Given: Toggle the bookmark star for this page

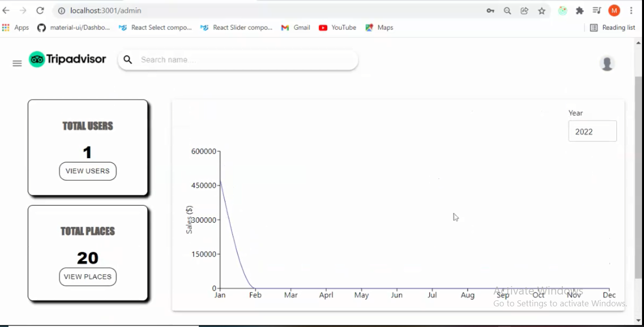Looking at the screenshot, I should [542, 11].
